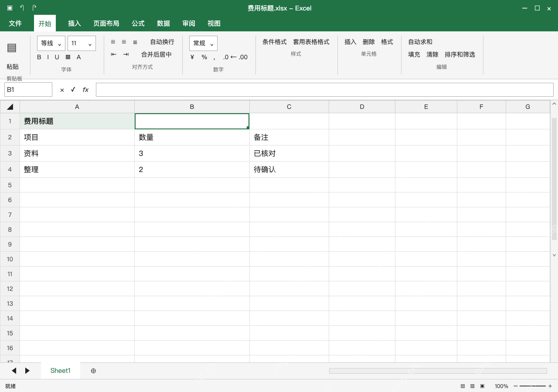Click the font color A icon
This screenshot has width=558, height=392.
click(x=79, y=57)
